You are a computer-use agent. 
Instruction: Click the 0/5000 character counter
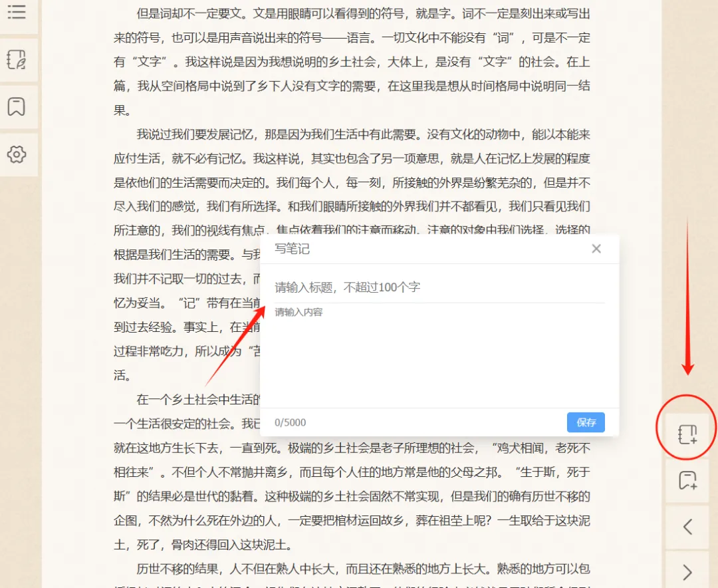point(291,422)
